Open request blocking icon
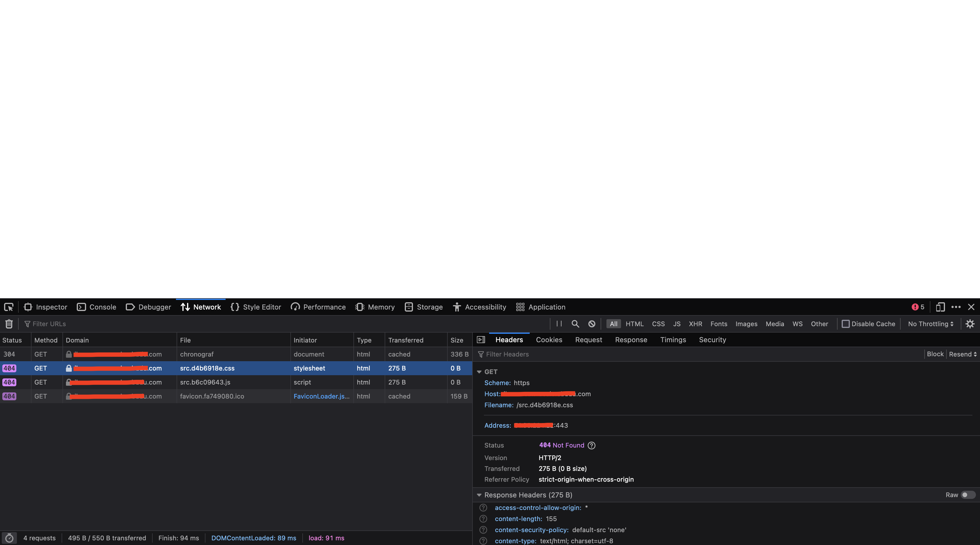Screen dimensions: 980x545 click(x=592, y=324)
